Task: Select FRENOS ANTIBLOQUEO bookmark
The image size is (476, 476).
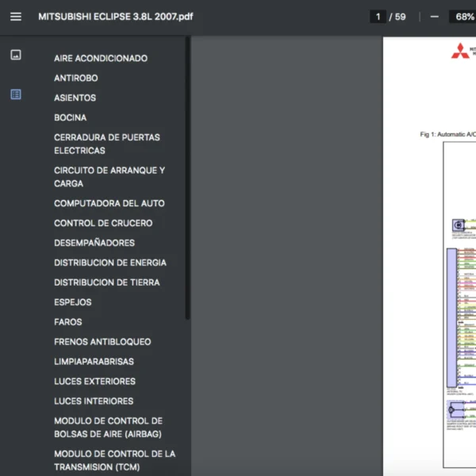Action: click(x=102, y=342)
